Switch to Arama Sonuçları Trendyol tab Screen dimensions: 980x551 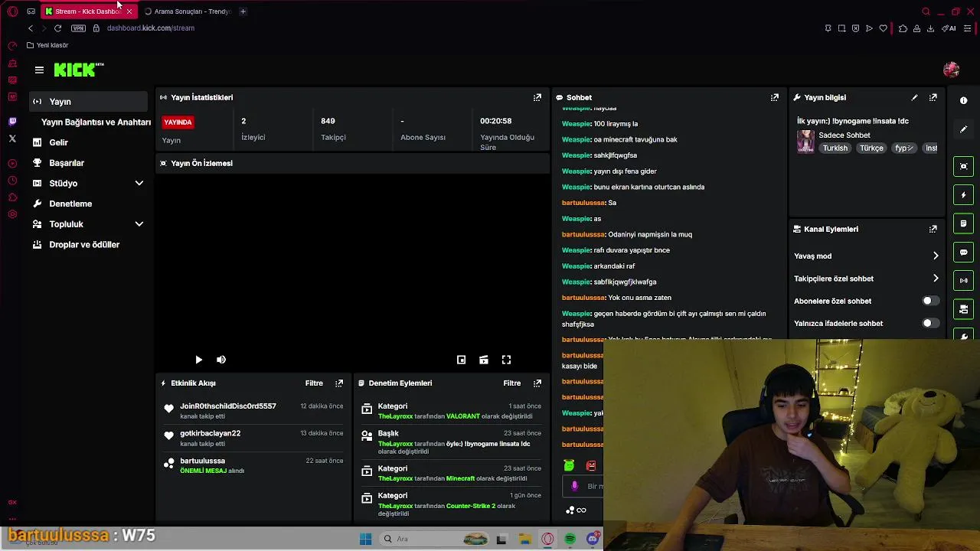click(x=187, y=11)
